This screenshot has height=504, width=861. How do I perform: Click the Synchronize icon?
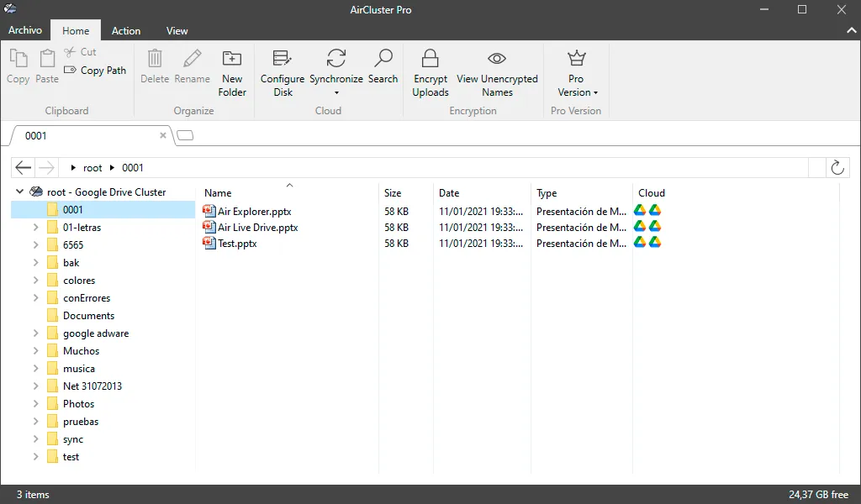336,58
